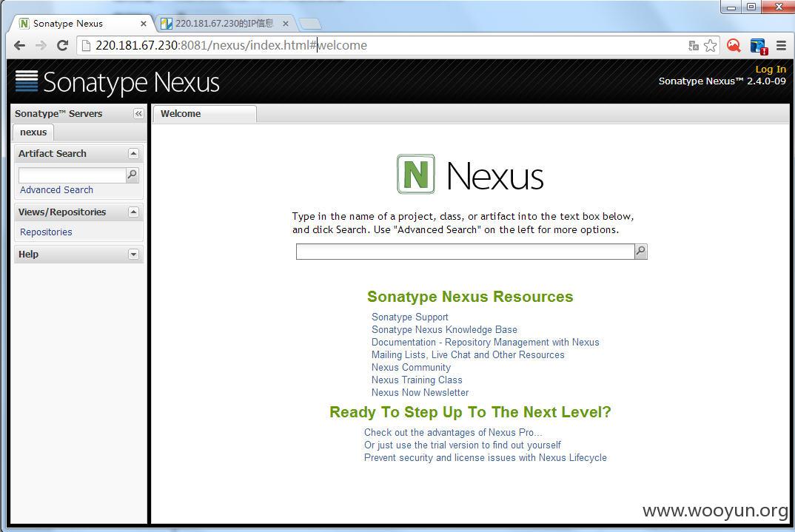Image resolution: width=795 pixels, height=532 pixels.
Task: Switch to the Sonatype Nexus browser tab
Action: [x=81, y=23]
